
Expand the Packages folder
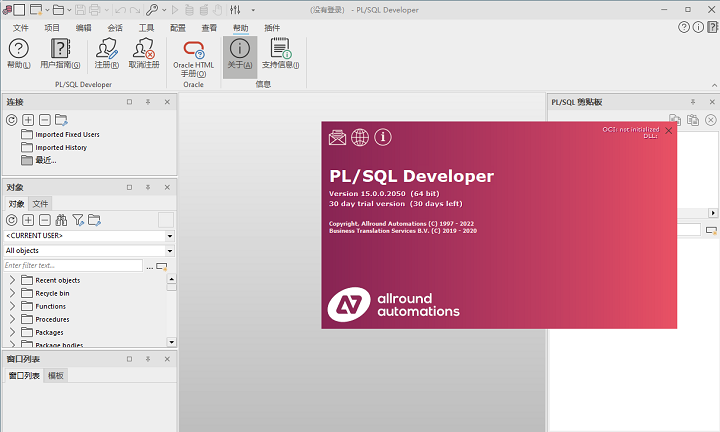(12, 332)
